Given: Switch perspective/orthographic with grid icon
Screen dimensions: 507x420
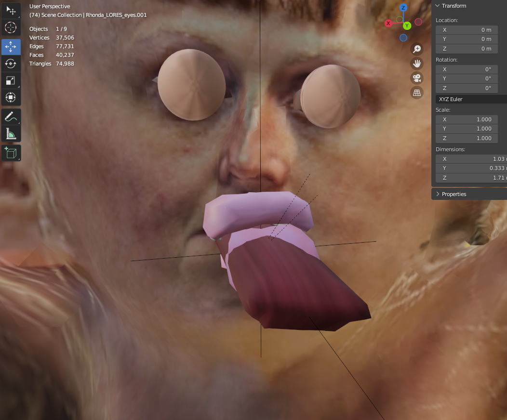Looking at the screenshot, I should pyautogui.click(x=417, y=93).
